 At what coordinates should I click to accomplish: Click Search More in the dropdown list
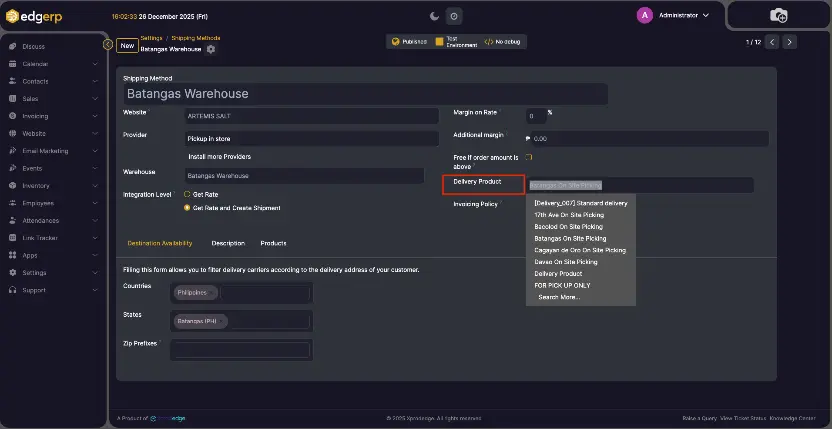[x=558, y=297]
